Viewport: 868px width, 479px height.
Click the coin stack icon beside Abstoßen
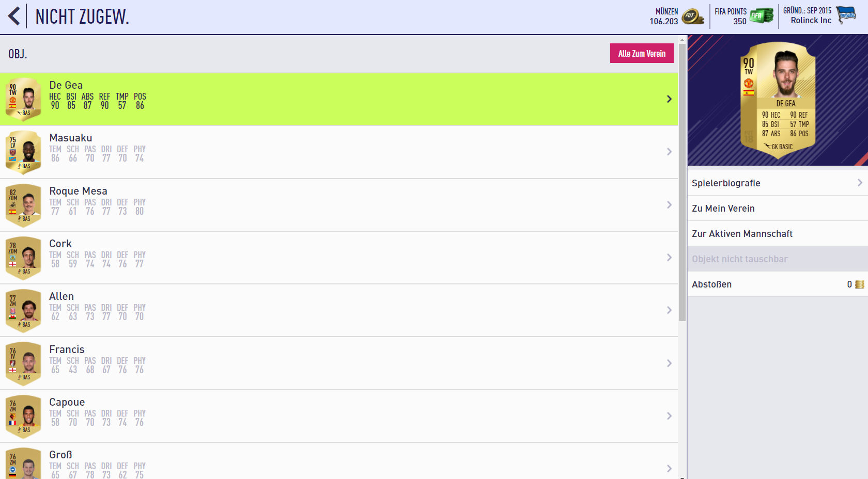tap(859, 284)
